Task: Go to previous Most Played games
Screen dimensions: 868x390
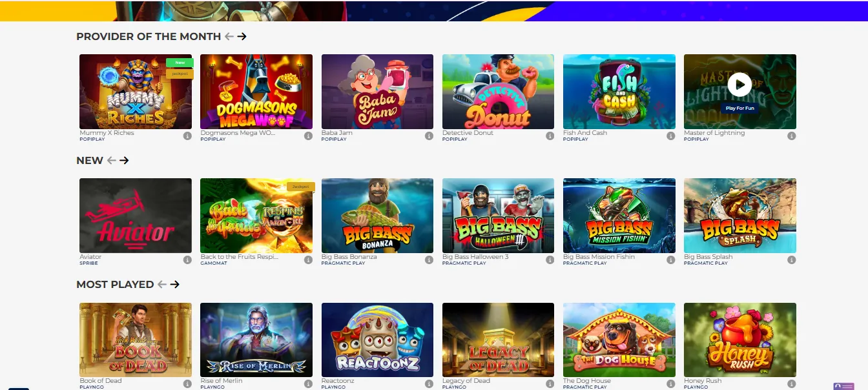Action: tap(161, 285)
